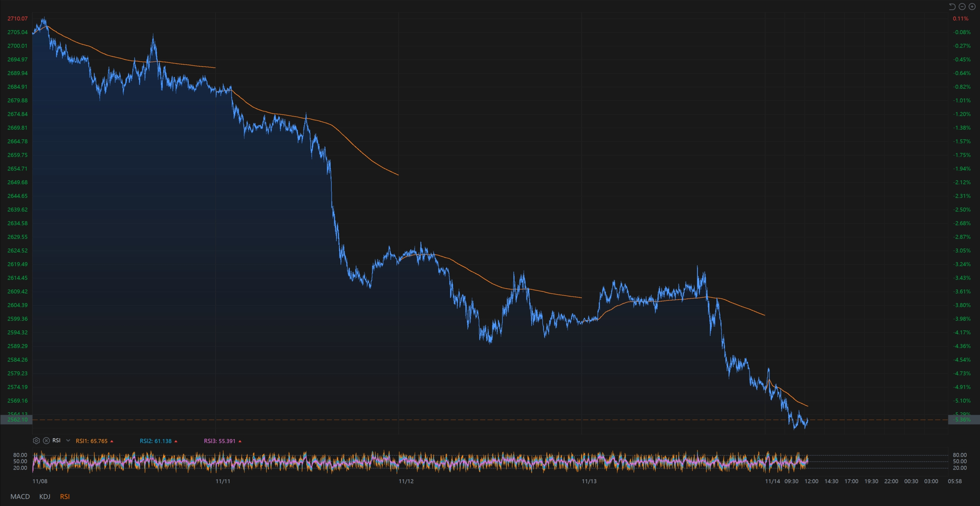Click the RSI3: 55.391 value
Viewport: 980px width, 506px height.
[x=219, y=441]
